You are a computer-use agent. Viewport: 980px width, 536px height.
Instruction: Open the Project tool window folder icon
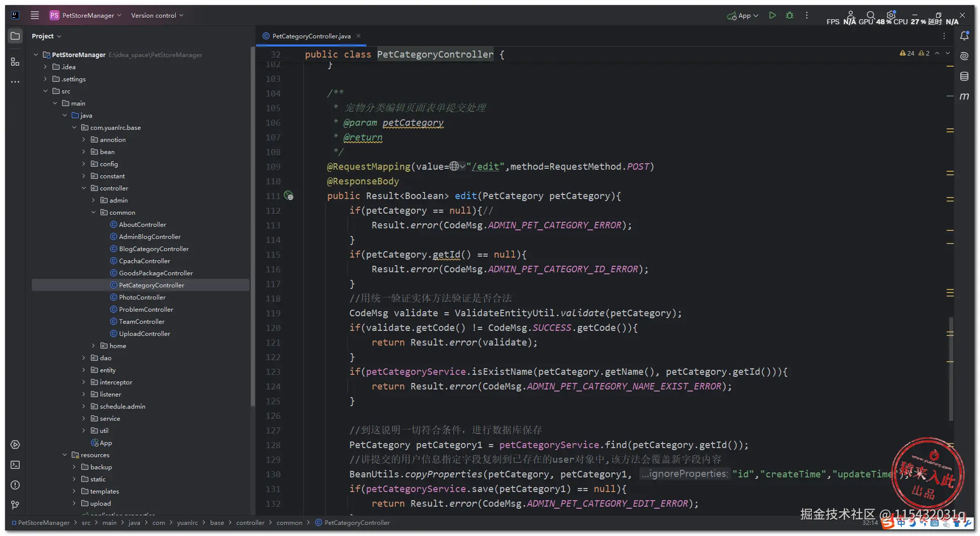click(15, 36)
